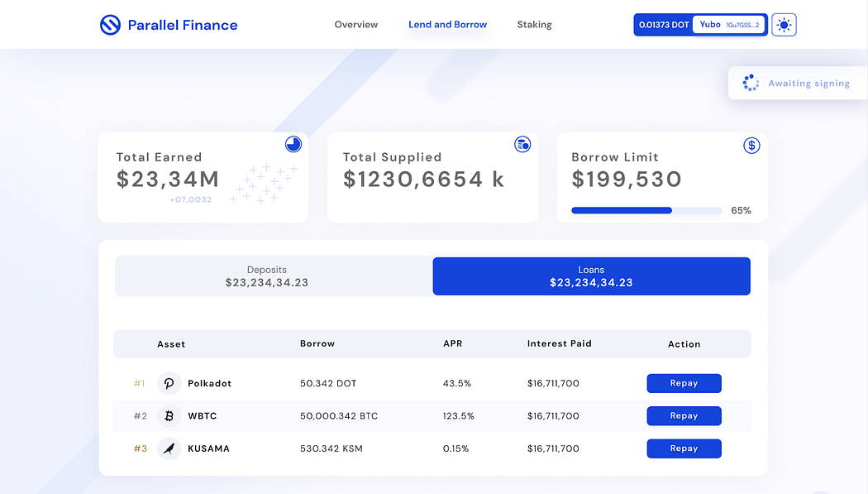Click WBTC's $16,711,700 interest paid
This screenshot has height=494, width=868.
pyautogui.click(x=553, y=416)
